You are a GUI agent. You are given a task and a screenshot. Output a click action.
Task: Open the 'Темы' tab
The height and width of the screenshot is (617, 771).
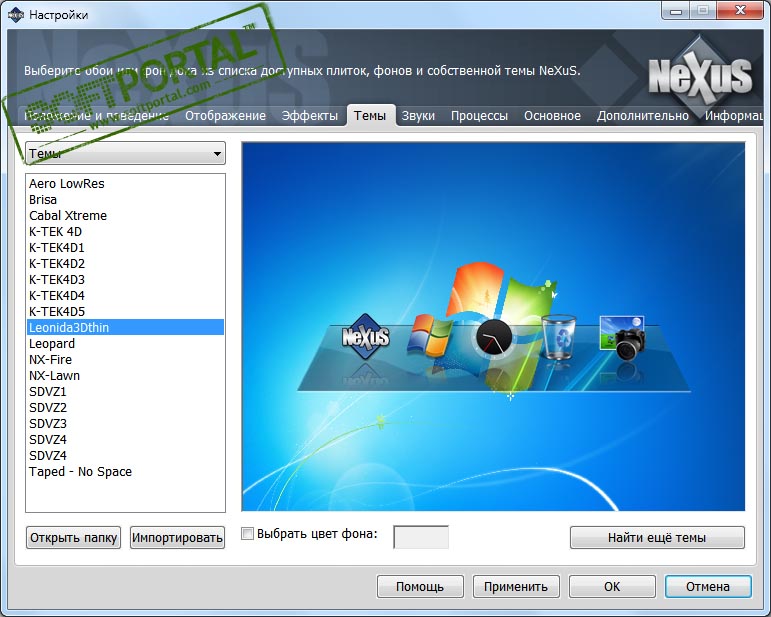click(x=370, y=116)
